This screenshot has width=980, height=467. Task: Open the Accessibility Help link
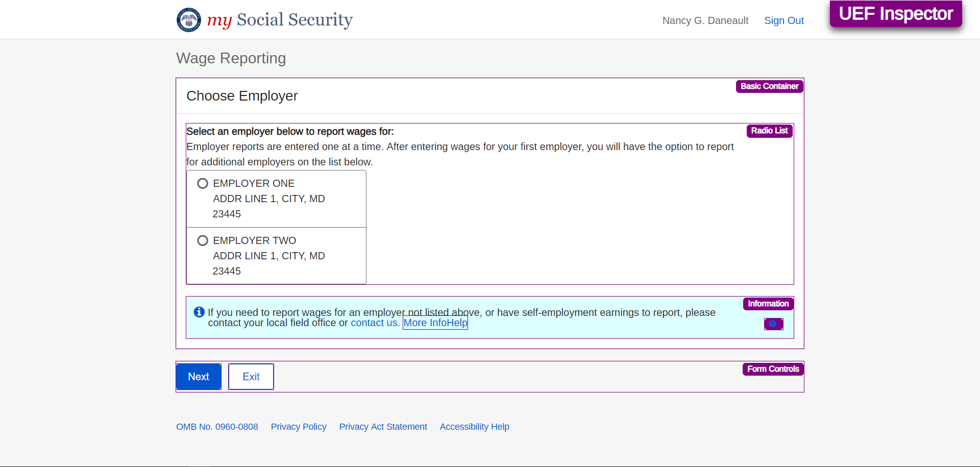(474, 427)
